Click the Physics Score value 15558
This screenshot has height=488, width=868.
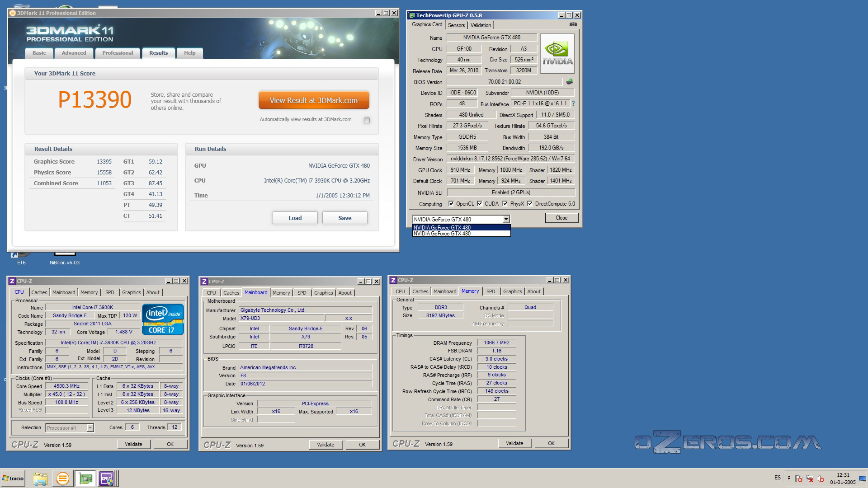tap(104, 173)
